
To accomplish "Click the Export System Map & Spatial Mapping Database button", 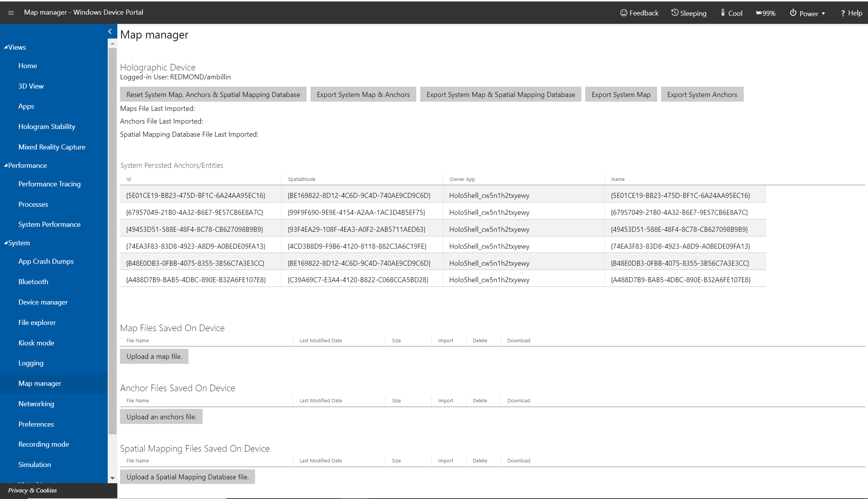I will (x=499, y=94).
